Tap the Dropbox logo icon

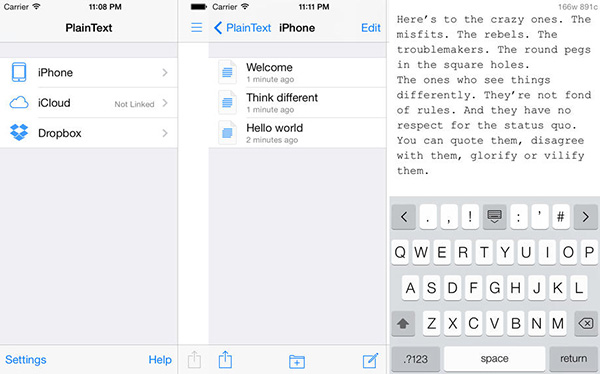coord(19,132)
